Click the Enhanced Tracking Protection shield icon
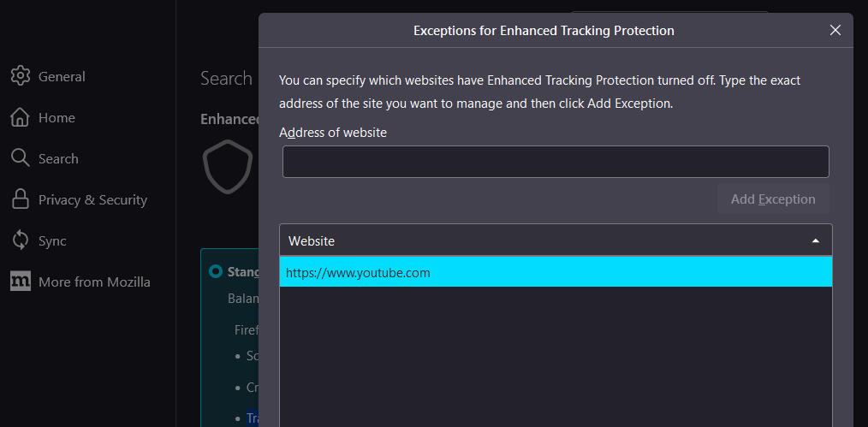Viewport: 868px width, 427px height. tap(228, 167)
